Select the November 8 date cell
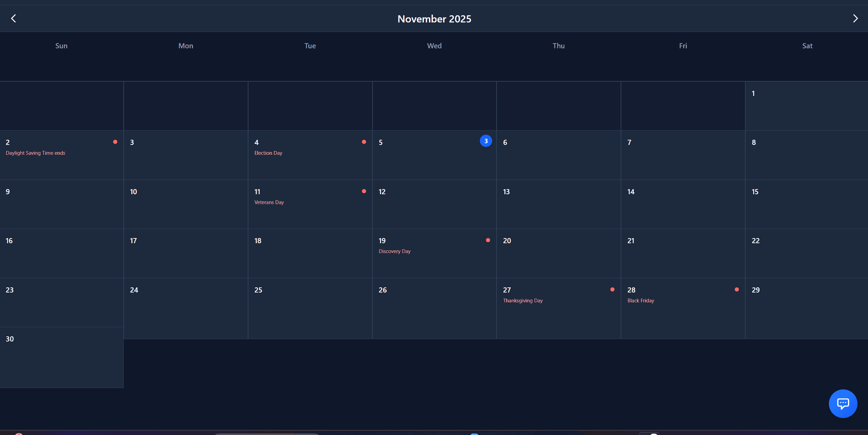Screen dimensions: 868x435 806,155
